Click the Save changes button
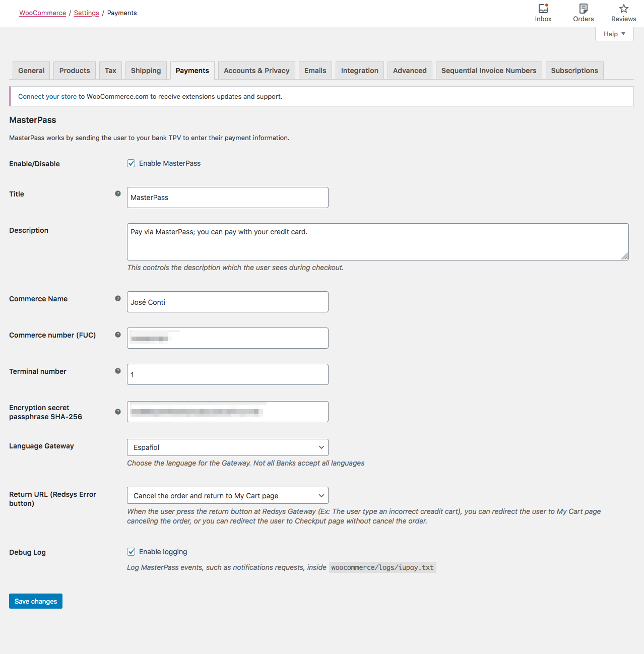 36,601
